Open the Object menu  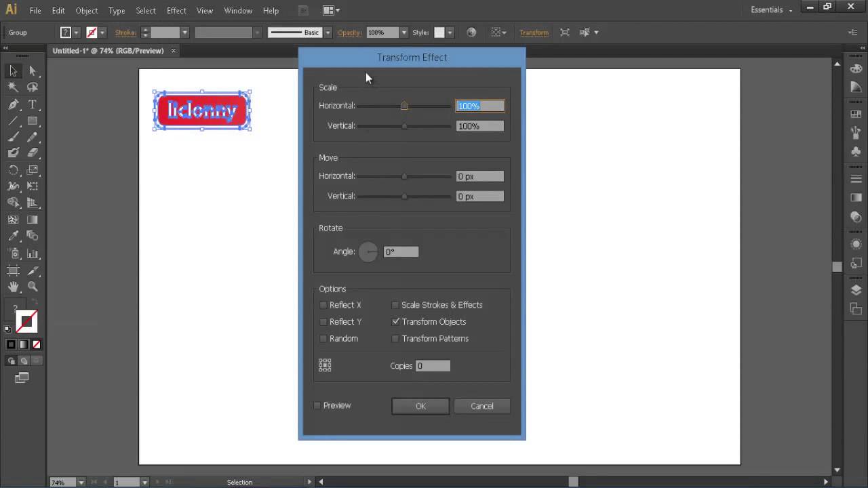87,11
